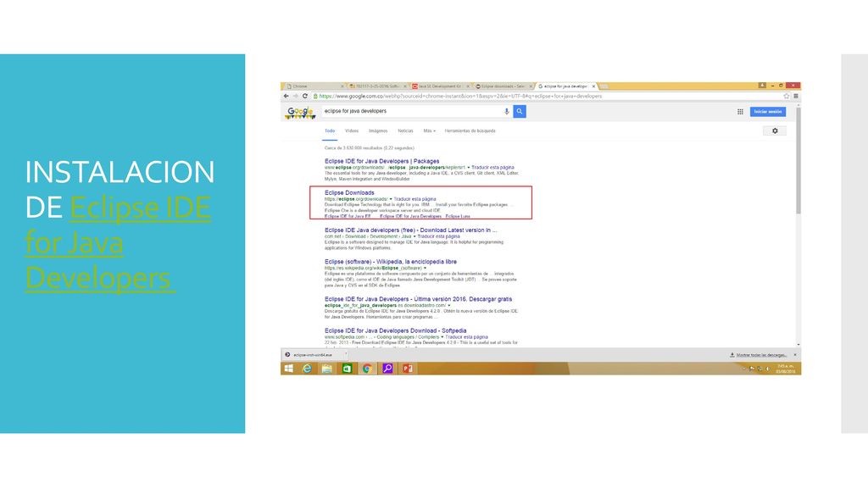This screenshot has width=868, height=488.
Task: Expand dropdown arrow next to softpedia.com URL
Action: point(442,337)
